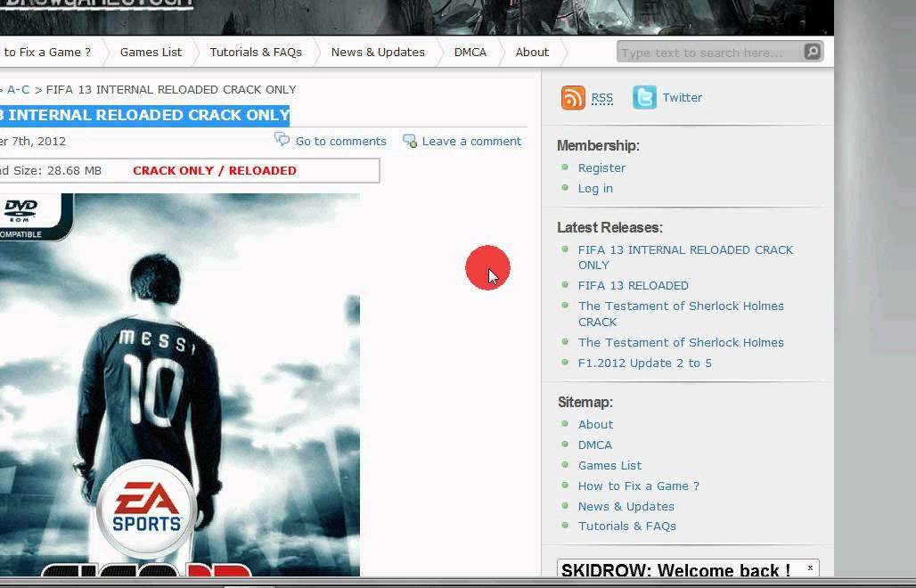Open Games List in the Sitemap
Viewport: 916px width, 588px height.
(609, 465)
